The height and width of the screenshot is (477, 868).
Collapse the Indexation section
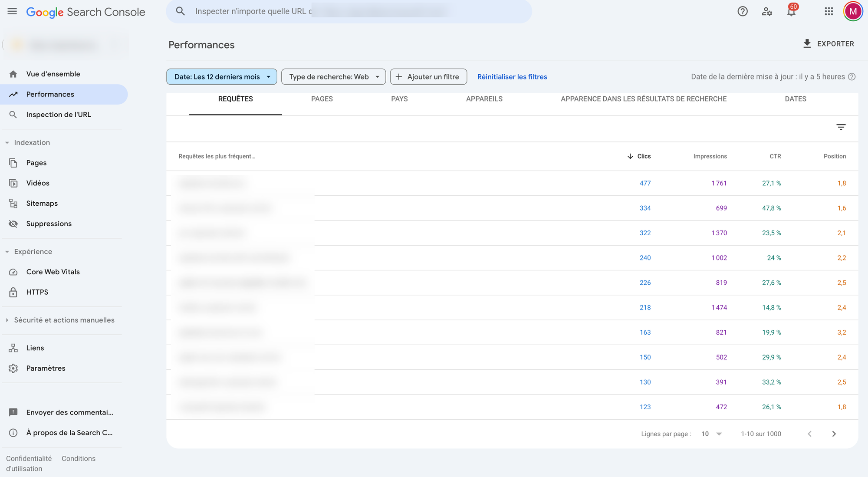coord(32,142)
